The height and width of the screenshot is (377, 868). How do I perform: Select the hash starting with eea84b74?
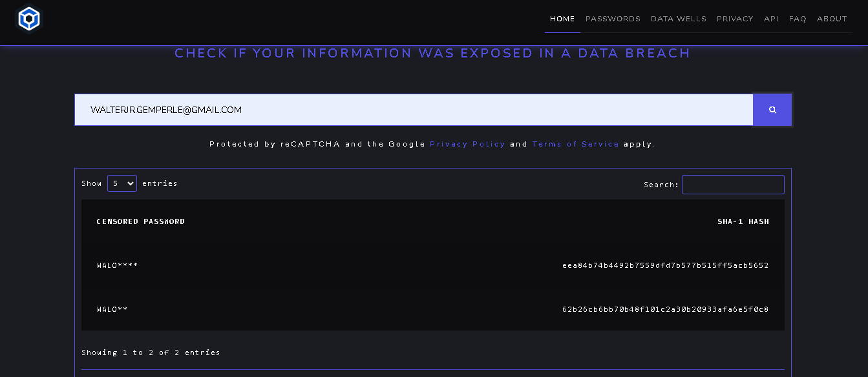pyautogui.click(x=666, y=265)
